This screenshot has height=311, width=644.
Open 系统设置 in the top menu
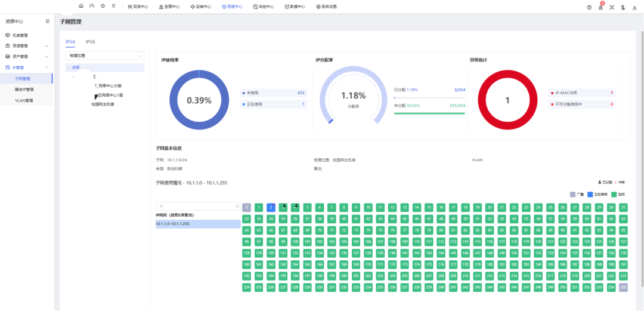(x=326, y=7)
